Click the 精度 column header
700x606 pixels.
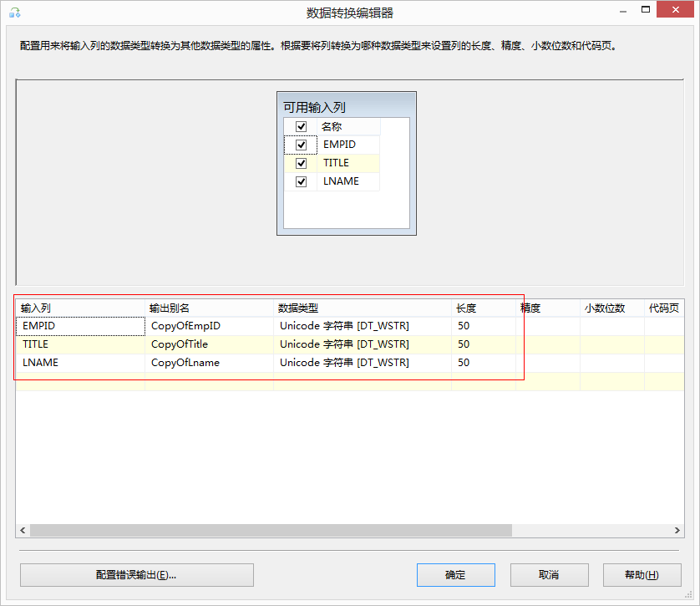point(548,308)
